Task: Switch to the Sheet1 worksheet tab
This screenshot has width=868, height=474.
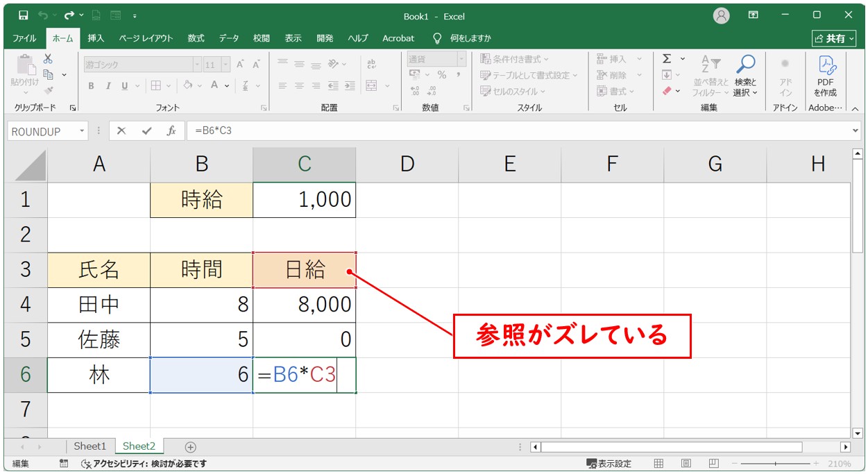Action: (90, 446)
